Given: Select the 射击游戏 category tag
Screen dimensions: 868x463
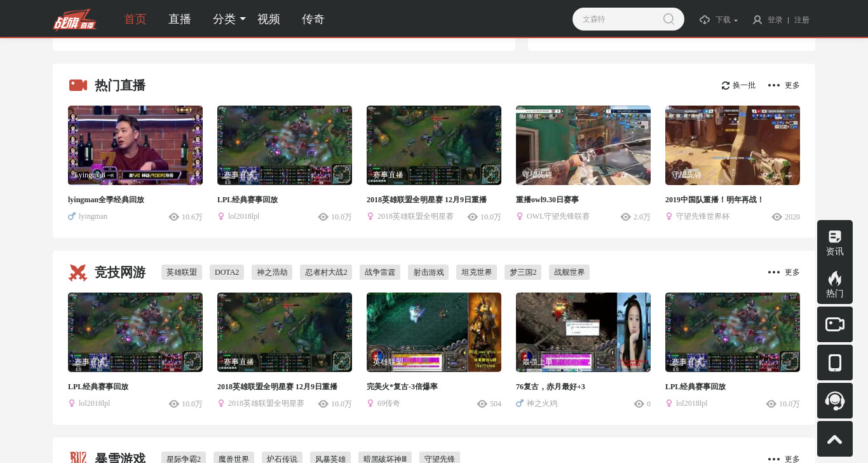Looking at the screenshot, I should click(x=428, y=272).
